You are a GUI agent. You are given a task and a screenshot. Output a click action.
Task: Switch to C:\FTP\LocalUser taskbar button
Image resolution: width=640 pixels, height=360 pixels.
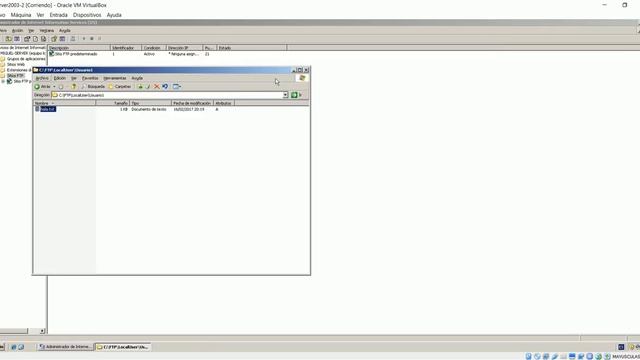tap(123, 347)
